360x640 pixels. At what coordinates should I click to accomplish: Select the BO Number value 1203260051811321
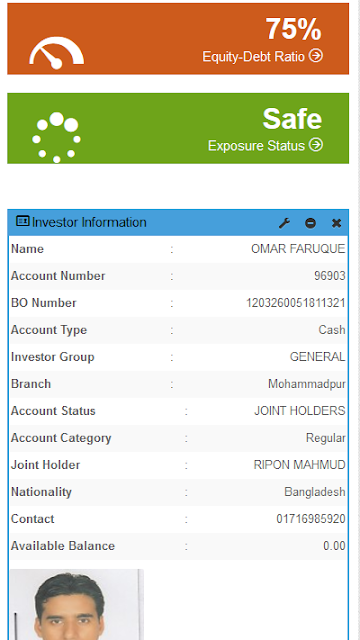(296, 303)
